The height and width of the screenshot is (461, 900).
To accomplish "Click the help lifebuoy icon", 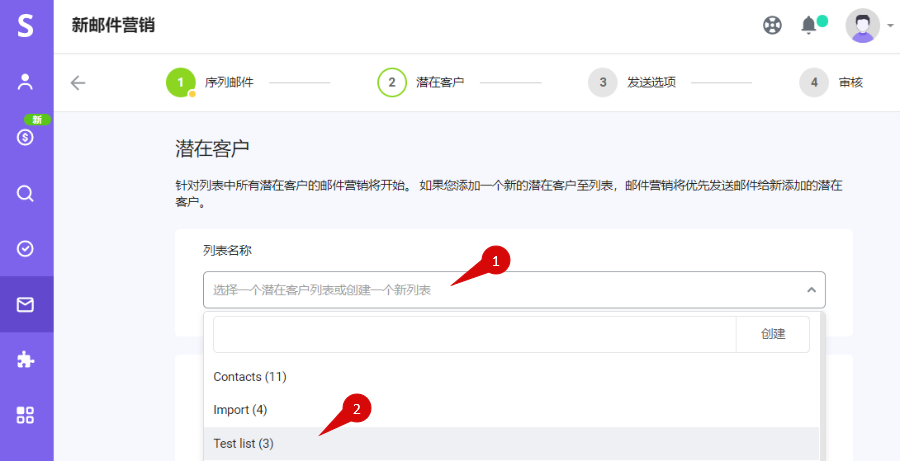I will coord(772,25).
